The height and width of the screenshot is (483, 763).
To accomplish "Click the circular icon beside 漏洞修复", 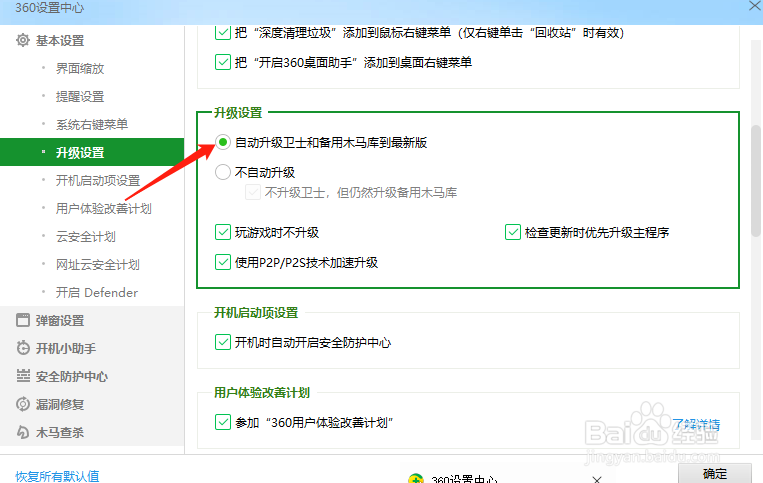I will 23,404.
